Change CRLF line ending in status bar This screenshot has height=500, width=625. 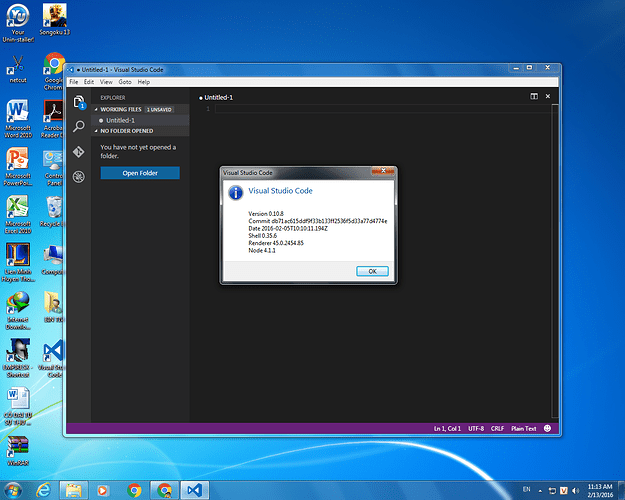pos(497,428)
